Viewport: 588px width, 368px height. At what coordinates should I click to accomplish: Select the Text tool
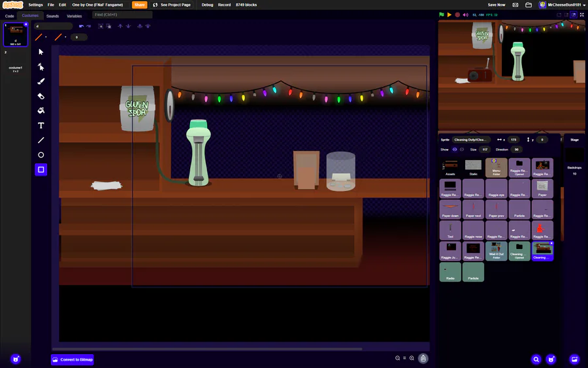[41, 125]
